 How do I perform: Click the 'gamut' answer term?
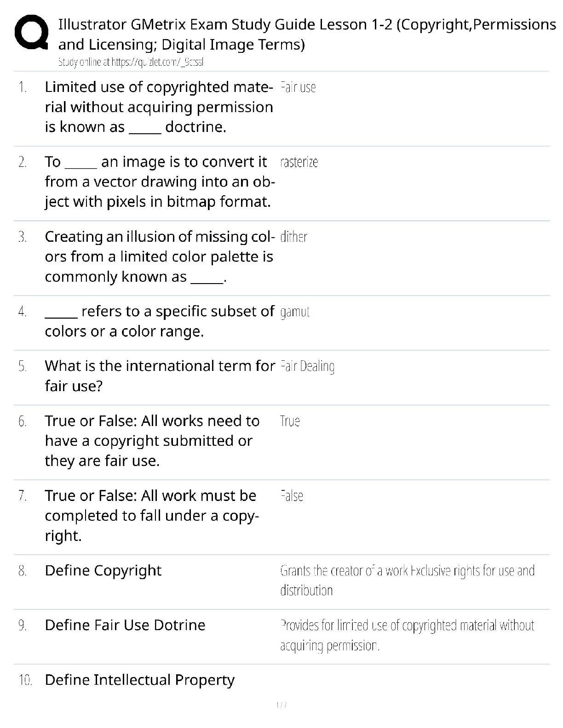[x=295, y=312]
